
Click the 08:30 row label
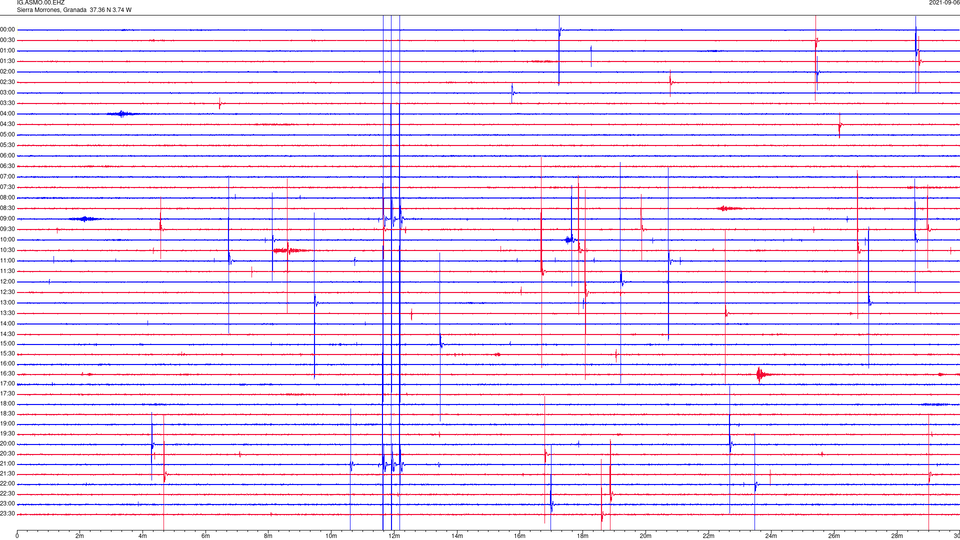click(8, 208)
